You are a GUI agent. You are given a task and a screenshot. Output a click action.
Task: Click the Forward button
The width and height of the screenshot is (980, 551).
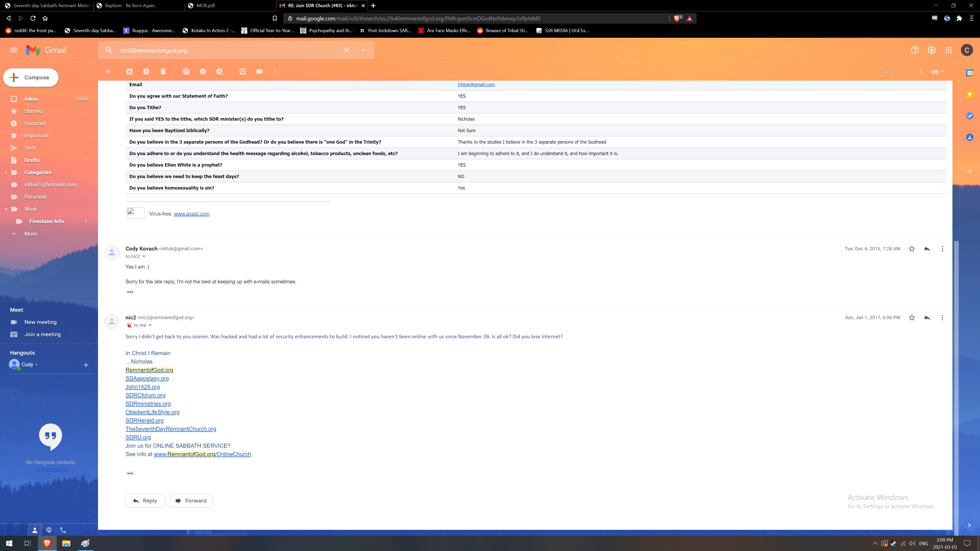pos(191,501)
